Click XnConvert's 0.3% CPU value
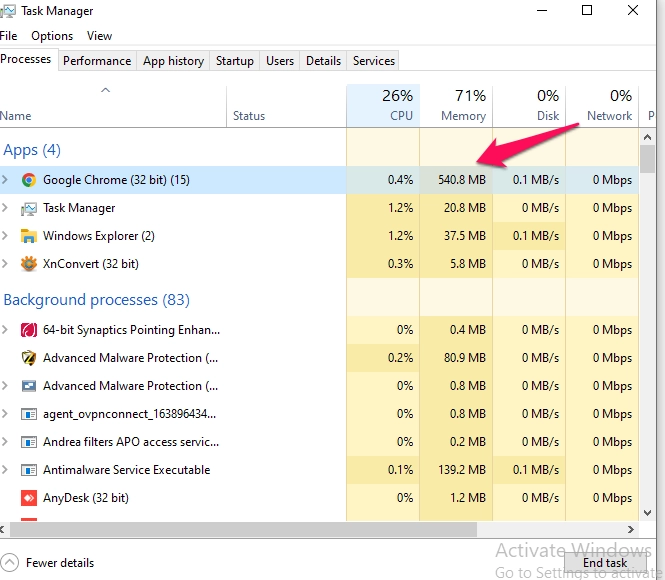Screen dimensions: 665x580 (x=400, y=264)
